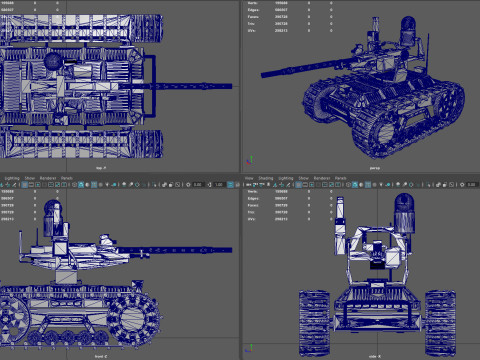The width and height of the screenshot is (480, 360).
Task: Toggle Shadows in side view toolbar
Action: [388, 185]
